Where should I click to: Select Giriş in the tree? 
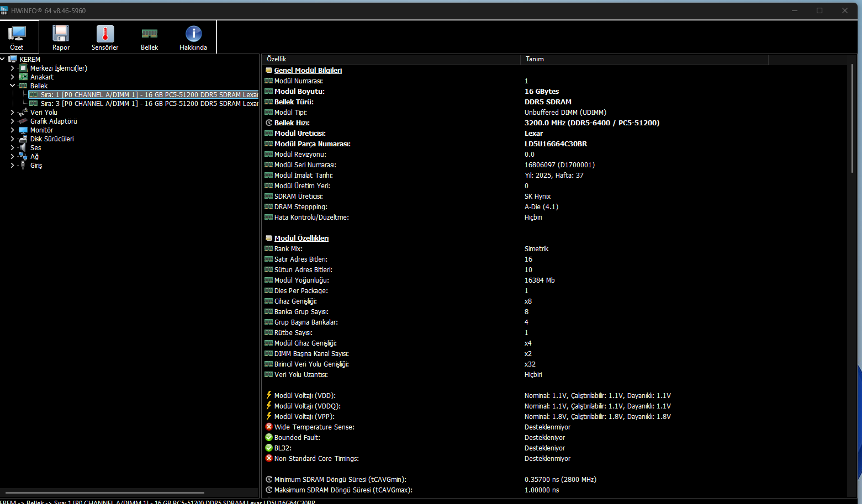point(36,165)
